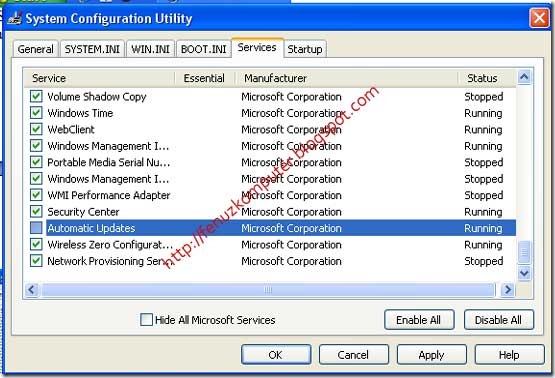
Task: Uncheck the Volume Shadow Copy service
Action: [x=36, y=96]
